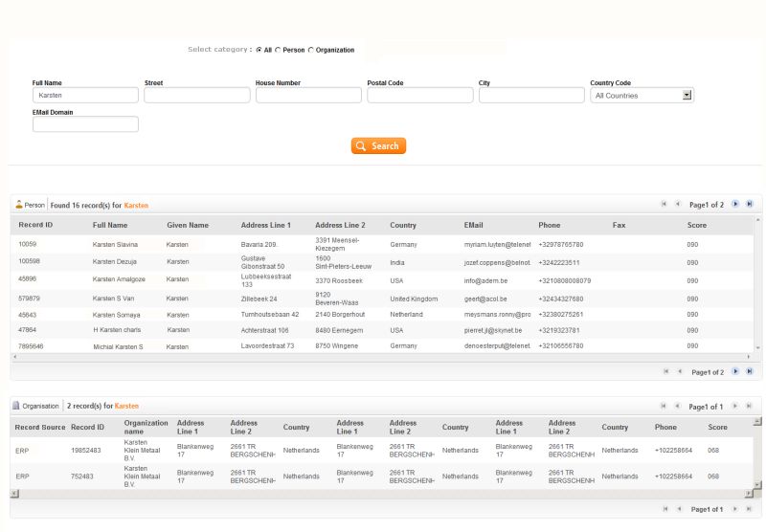Click email info@adem.be
The width and height of the screenshot is (766, 532).
[x=485, y=280]
